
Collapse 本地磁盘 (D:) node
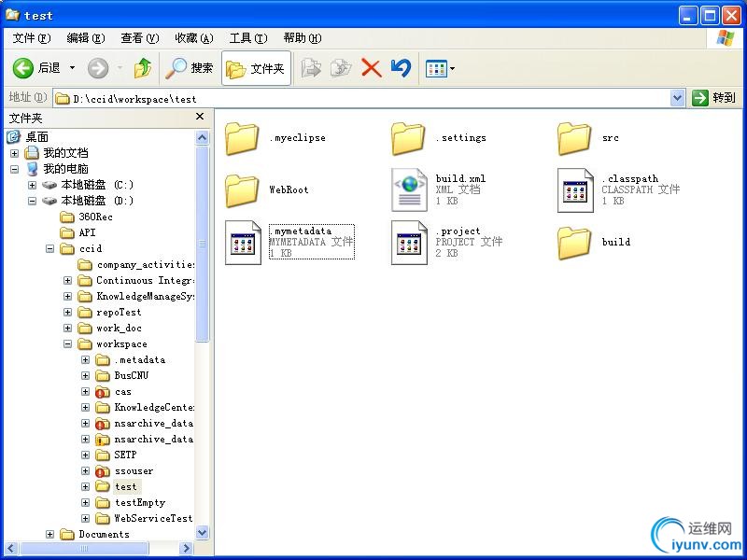pos(32,201)
